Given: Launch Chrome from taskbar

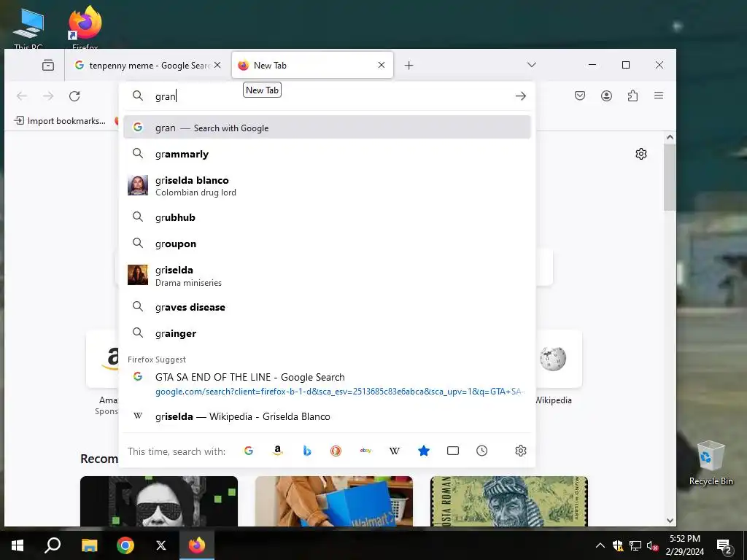Looking at the screenshot, I should click(x=125, y=545).
